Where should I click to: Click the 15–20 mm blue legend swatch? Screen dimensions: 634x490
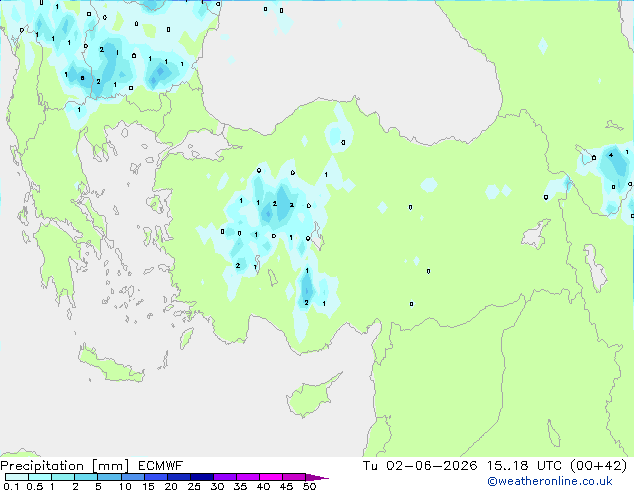click(156, 477)
